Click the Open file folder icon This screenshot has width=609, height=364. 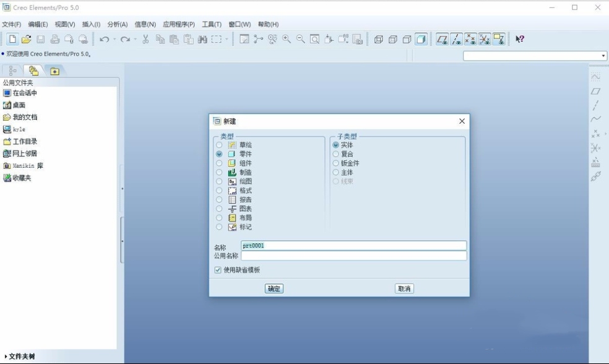tap(27, 39)
